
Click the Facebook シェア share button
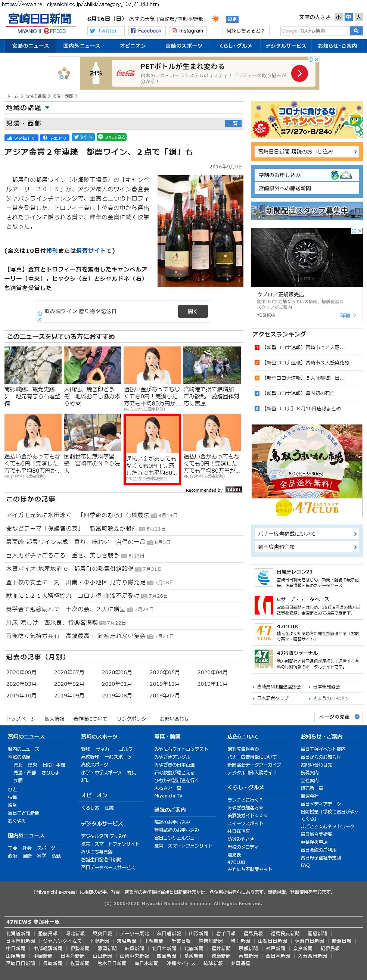coord(55,138)
